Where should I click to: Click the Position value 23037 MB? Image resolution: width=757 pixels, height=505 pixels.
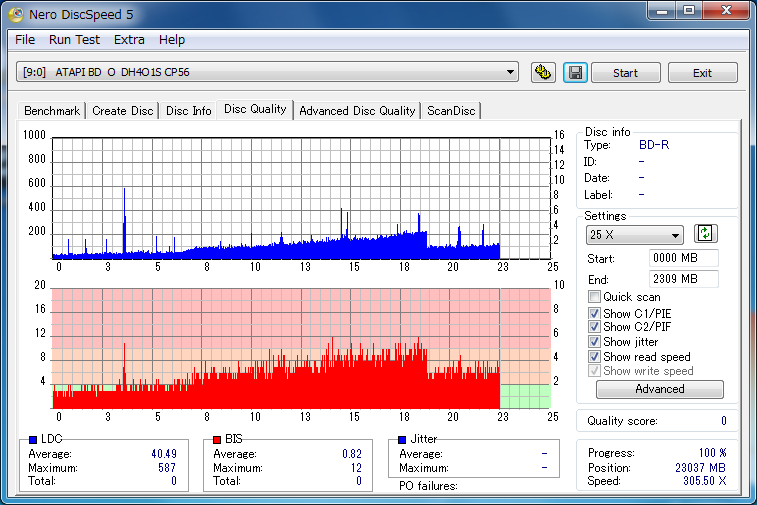coord(700,467)
